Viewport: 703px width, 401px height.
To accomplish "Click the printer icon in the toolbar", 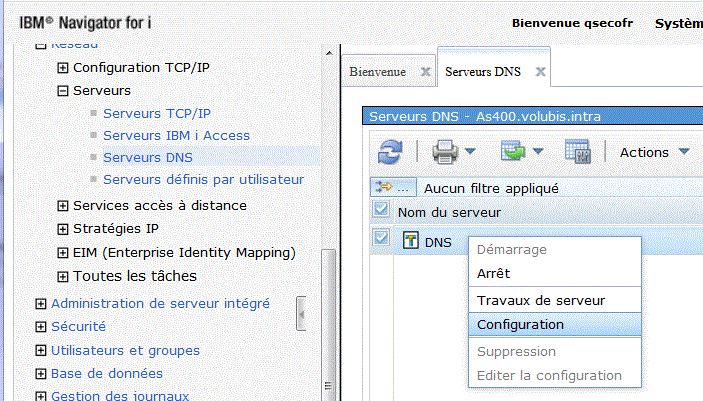I will tap(445, 152).
